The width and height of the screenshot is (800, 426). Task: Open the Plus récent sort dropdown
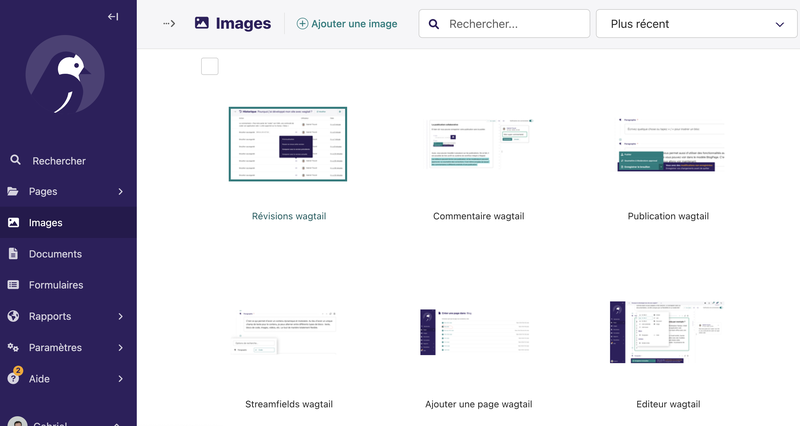[x=696, y=24]
